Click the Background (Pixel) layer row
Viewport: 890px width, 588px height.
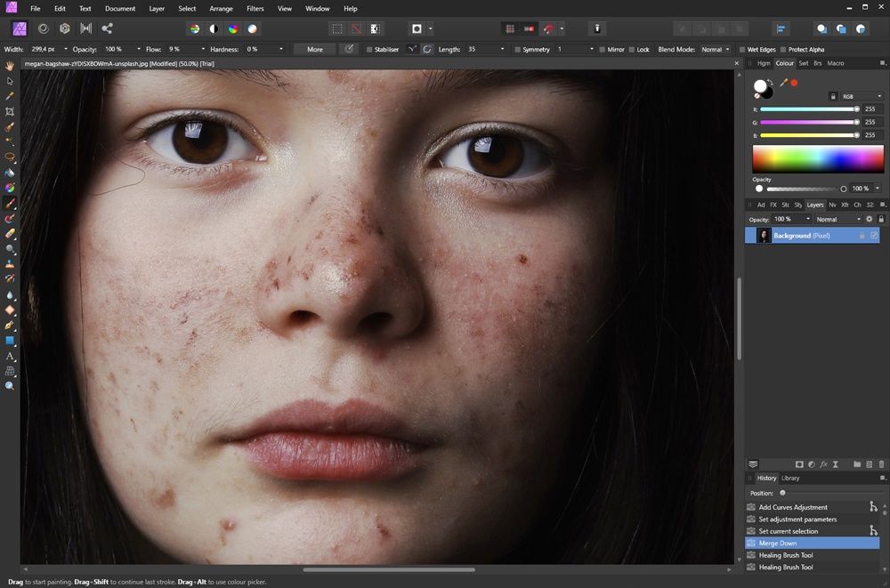click(x=813, y=235)
